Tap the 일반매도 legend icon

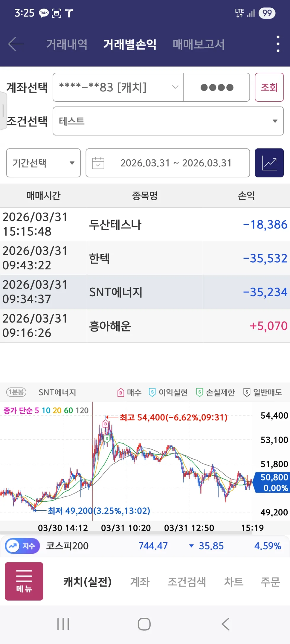(246, 392)
